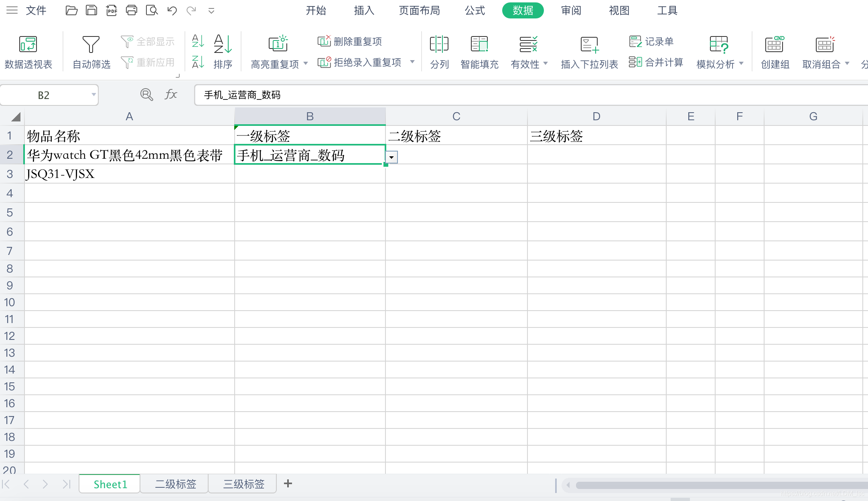Click Smart Fill (智能填充) icon

(x=479, y=44)
